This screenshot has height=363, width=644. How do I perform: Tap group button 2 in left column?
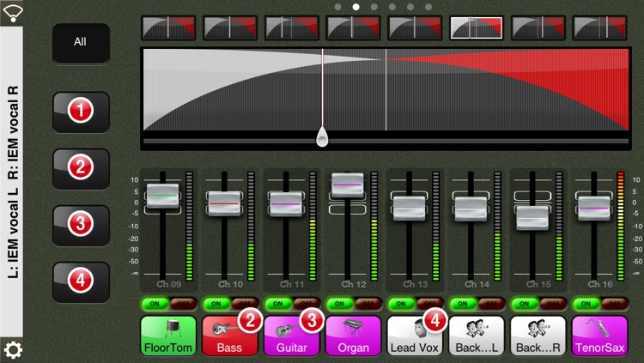click(81, 168)
